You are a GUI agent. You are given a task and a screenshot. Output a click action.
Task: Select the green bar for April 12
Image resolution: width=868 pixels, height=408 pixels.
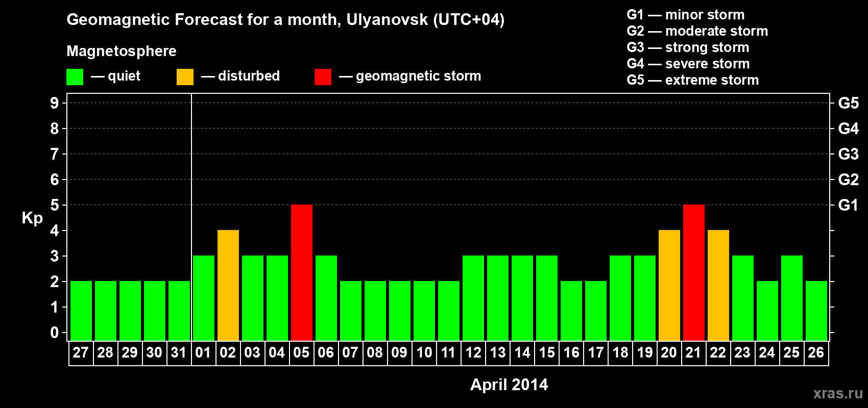pos(473,298)
